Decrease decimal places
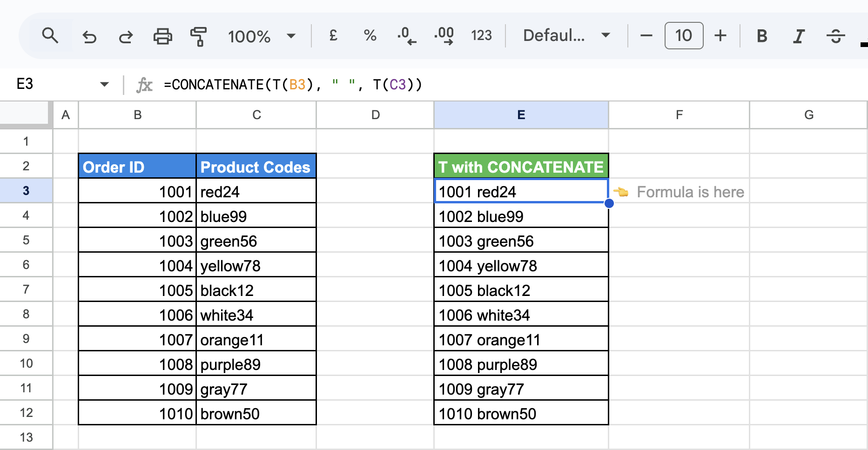The height and width of the screenshot is (450, 868). pos(407,36)
